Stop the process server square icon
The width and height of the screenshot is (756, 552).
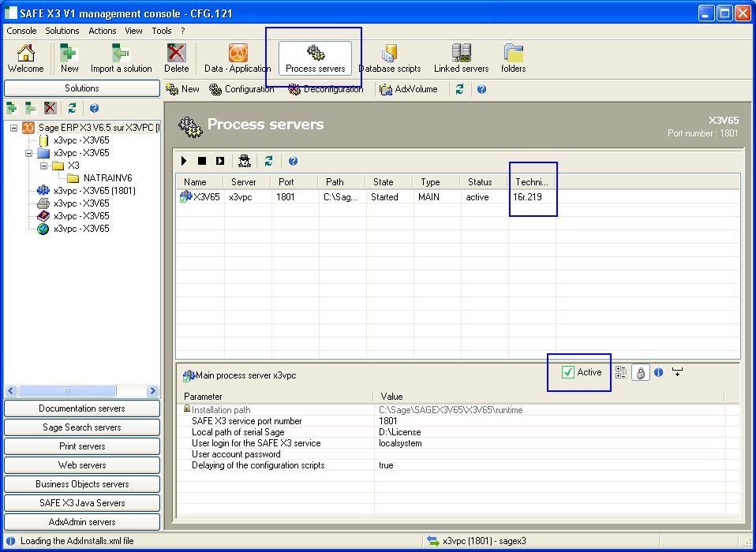[x=202, y=161]
